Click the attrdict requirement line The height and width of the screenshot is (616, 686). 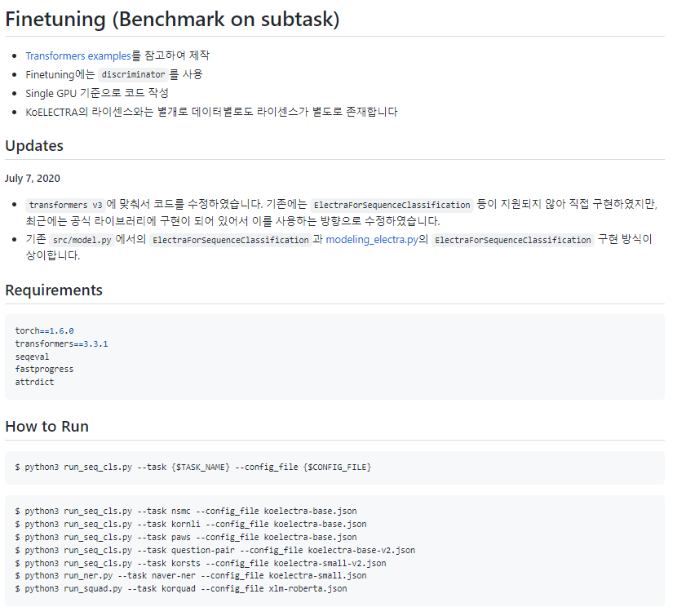34,382
